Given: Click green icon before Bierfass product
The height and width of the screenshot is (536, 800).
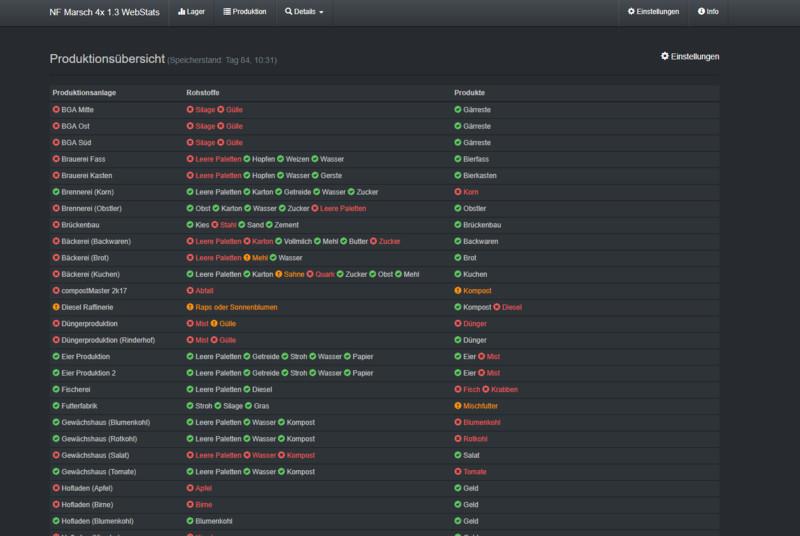Looking at the screenshot, I should (x=458, y=159).
